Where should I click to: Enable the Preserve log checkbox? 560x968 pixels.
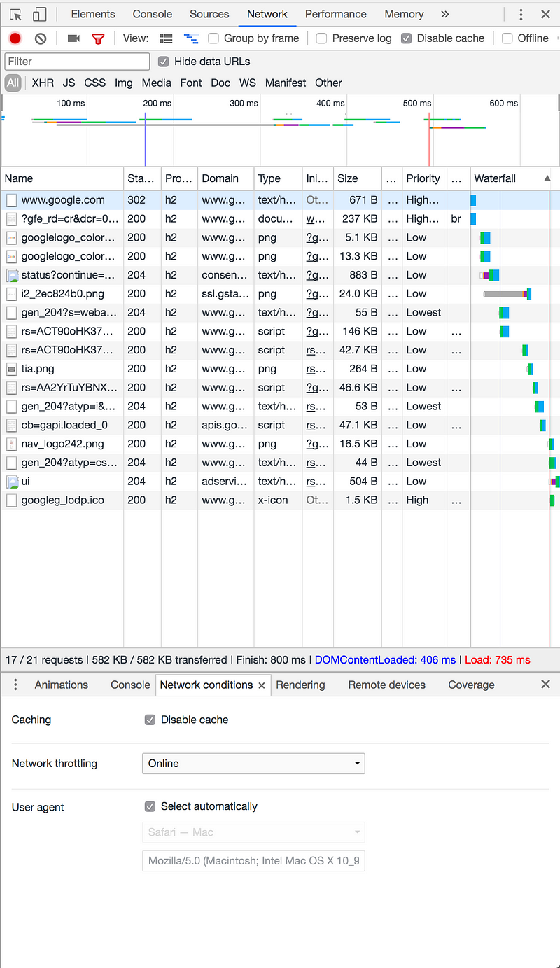coord(321,38)
